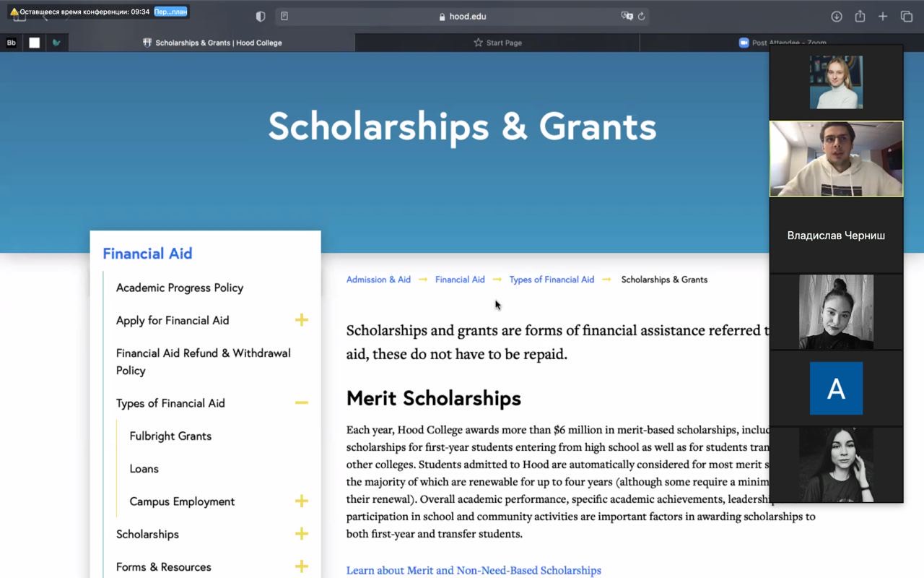Click the hood.edu address bar
Image resolution: width=924 pixels, height=578 pixels.
(462, 17)
